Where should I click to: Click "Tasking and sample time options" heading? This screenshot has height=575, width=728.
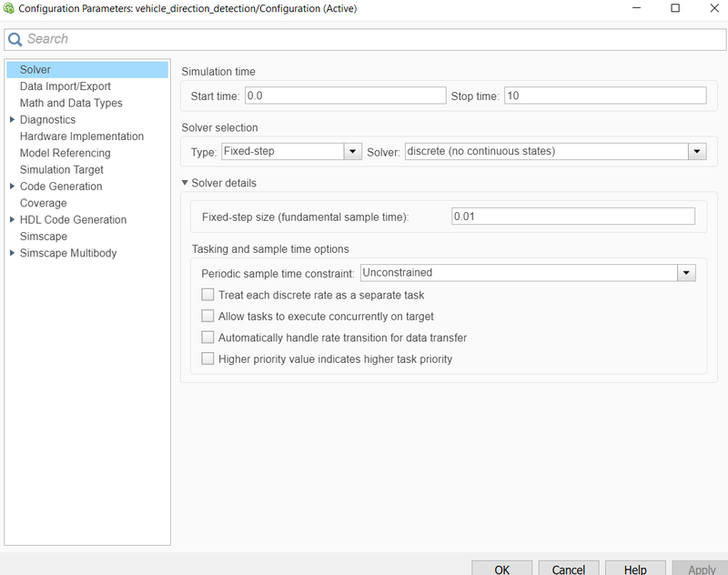(x=270, y=249)
